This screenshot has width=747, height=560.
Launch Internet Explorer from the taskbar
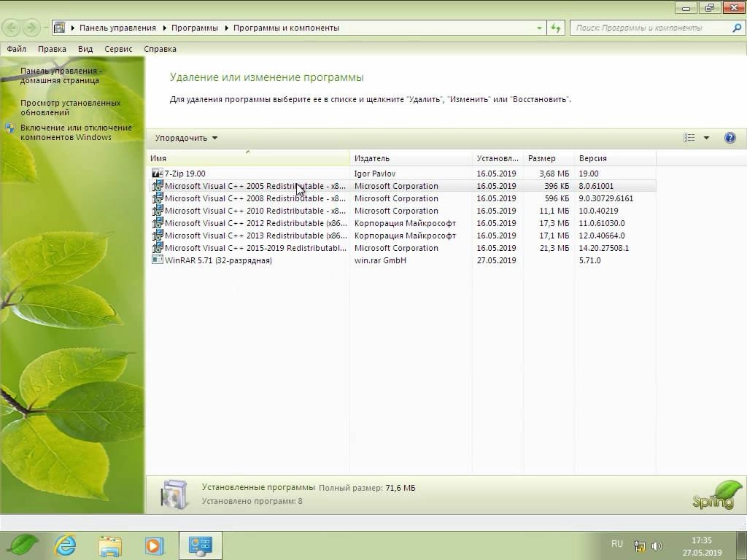65,545
